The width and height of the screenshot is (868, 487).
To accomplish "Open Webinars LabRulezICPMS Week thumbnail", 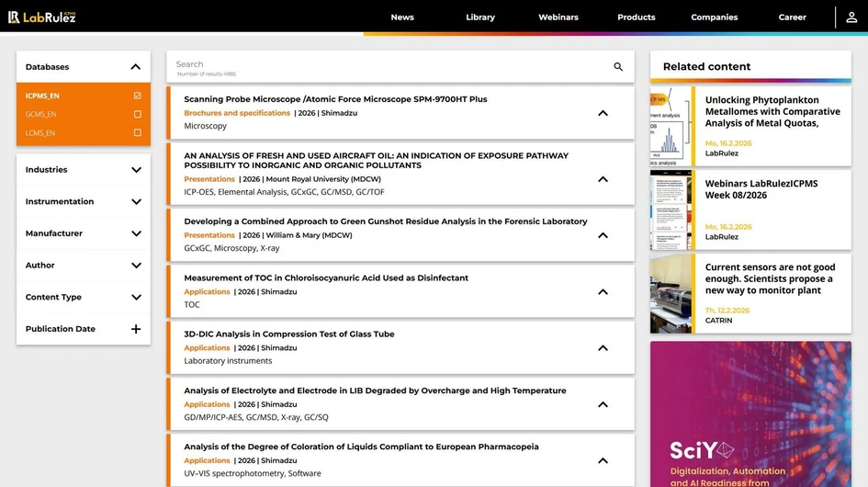I will [671, 210].
